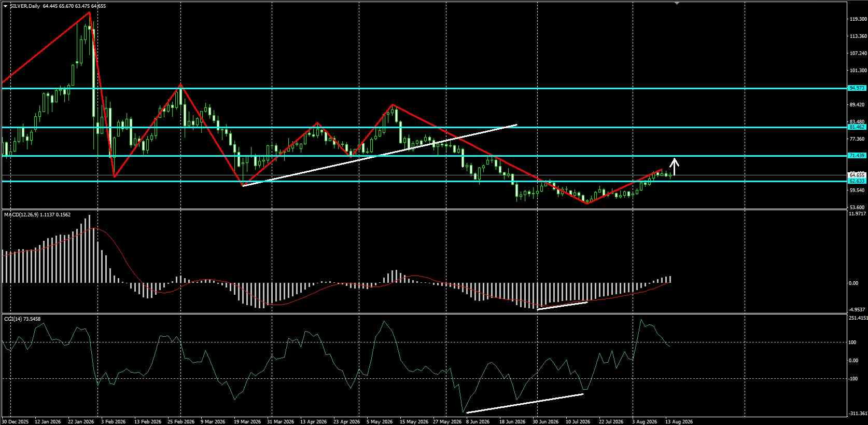Screen dimensions: 868x425
Task: Select the 71.439 horizontal level price tag
Action: pos(857,156)
